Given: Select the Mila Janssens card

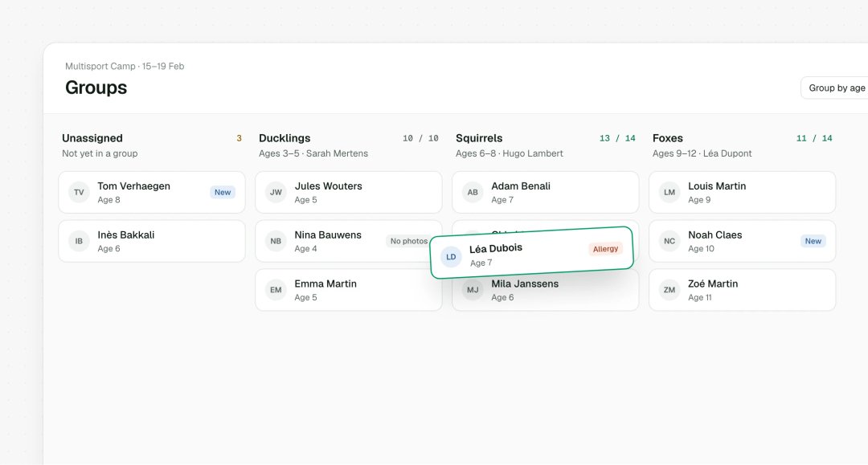Looking at the screenshot, I should pyautogui.click(x=545, y=291).
